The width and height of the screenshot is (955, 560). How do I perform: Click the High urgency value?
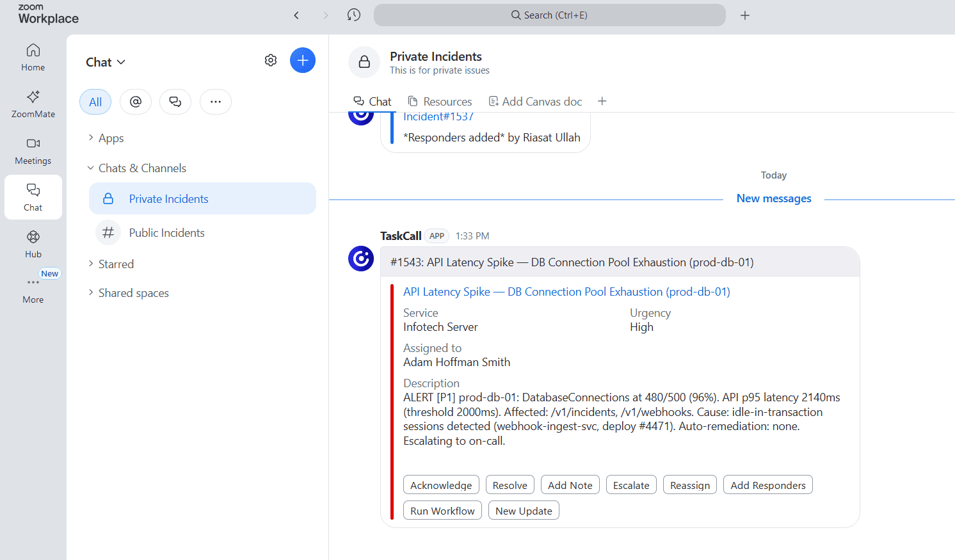(641, 327)
